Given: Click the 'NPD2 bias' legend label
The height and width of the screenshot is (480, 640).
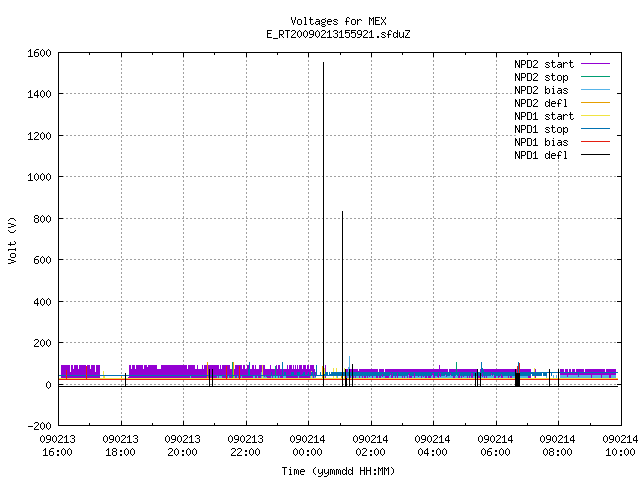Looking at the screenshot, I should [541, 90].
